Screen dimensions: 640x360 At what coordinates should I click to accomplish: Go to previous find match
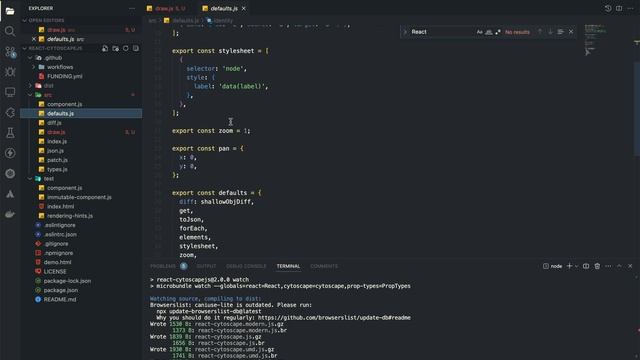click(x=540, y=32)
